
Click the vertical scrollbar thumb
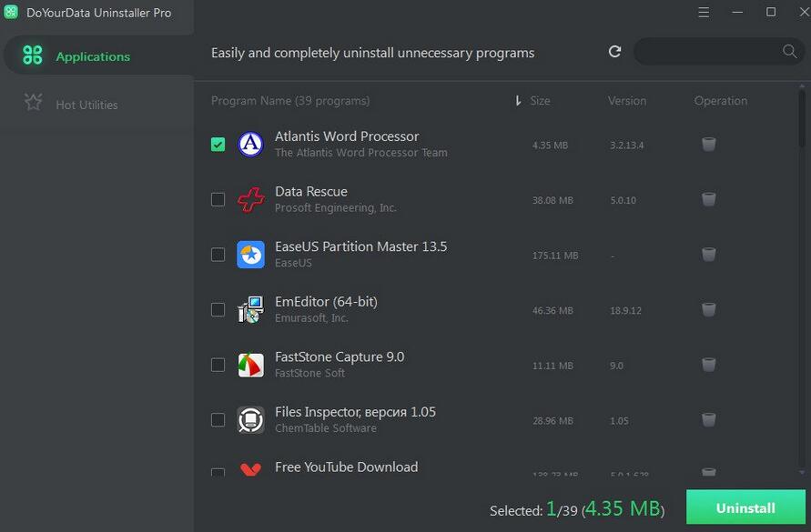click(x=802, y=119)
